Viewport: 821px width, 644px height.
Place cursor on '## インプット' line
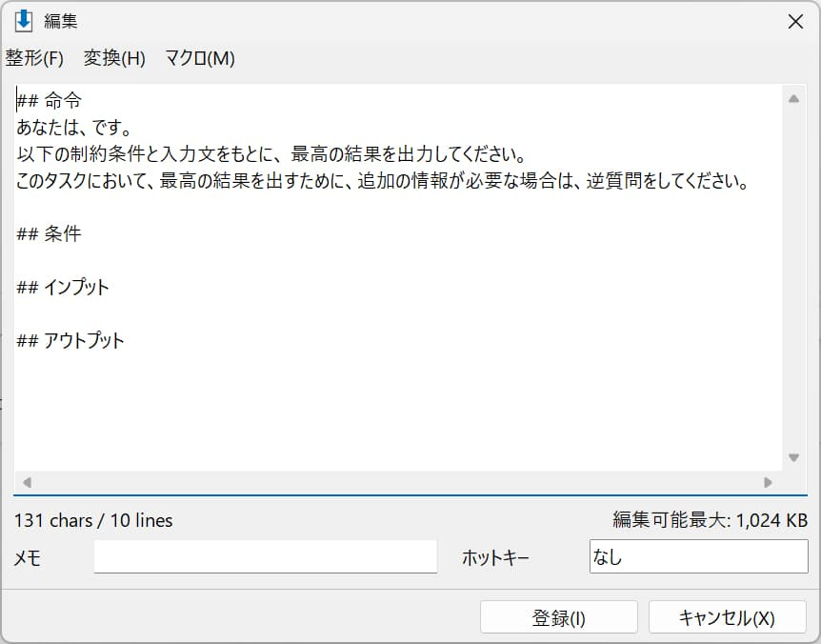(63, 287)
